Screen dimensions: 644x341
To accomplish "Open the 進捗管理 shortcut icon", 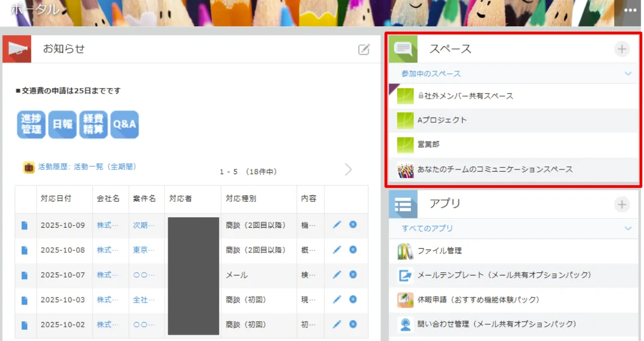I will 31,124.
